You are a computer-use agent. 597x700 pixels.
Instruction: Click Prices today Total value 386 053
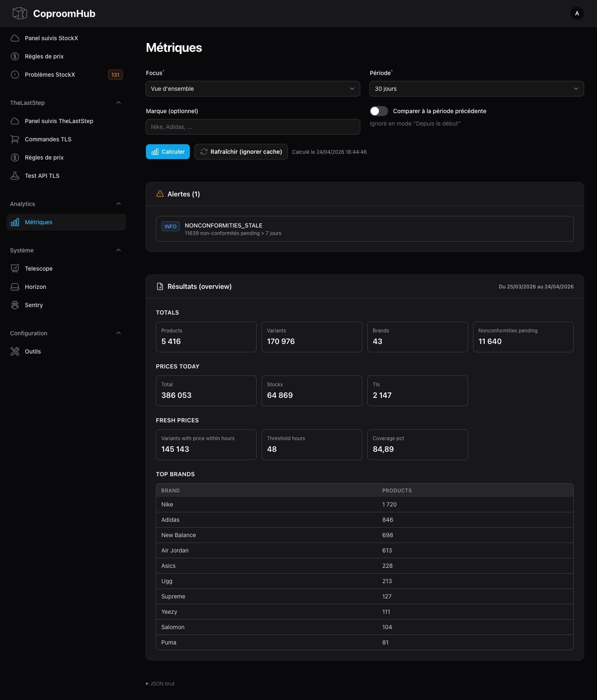coord(176,395)
